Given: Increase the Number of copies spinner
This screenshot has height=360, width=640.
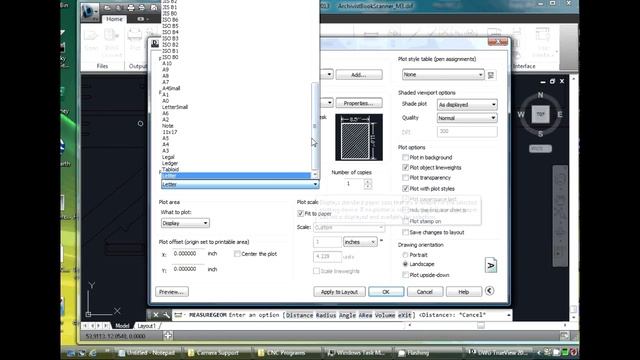Looking at the screenshot, I should pyautogui.click(x=368, y=181).
